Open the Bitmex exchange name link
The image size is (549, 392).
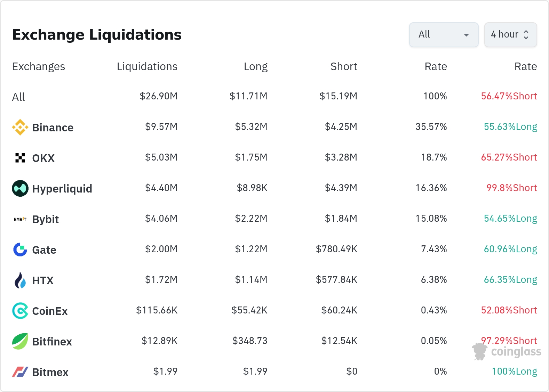50,372
